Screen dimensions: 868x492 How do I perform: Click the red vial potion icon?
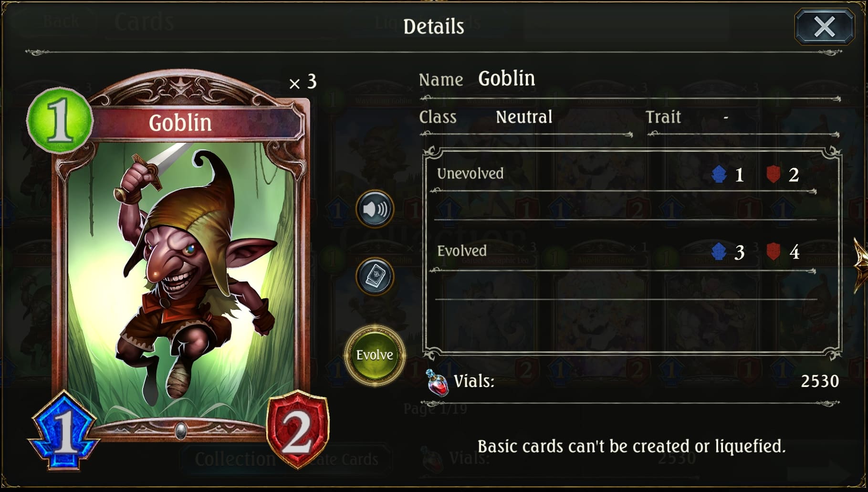(x=437, y=383)
